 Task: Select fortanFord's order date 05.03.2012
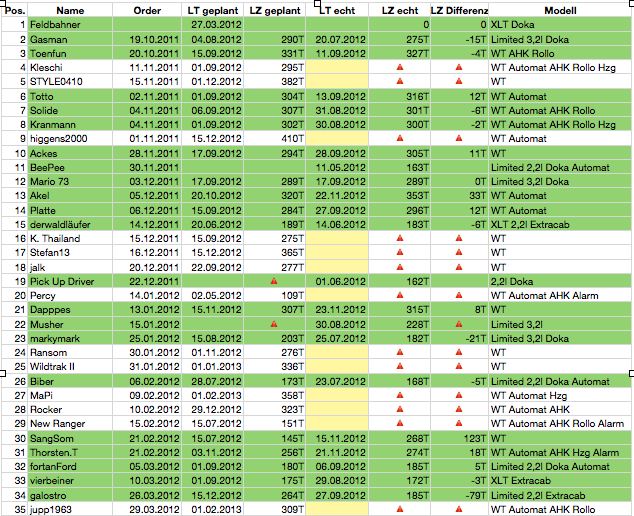pyautogui.click(x=154, y=466)
